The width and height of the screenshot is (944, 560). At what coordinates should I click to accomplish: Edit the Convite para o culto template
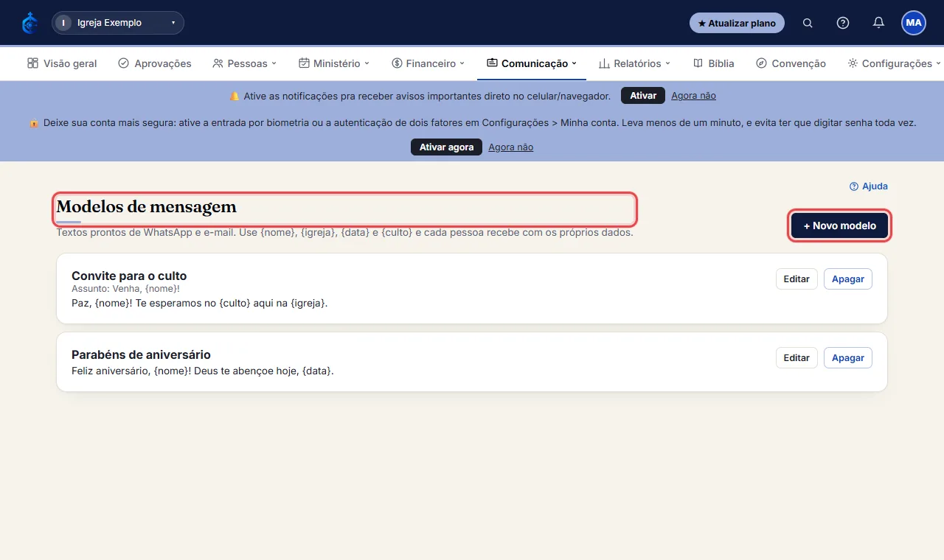tap(796, 279)
